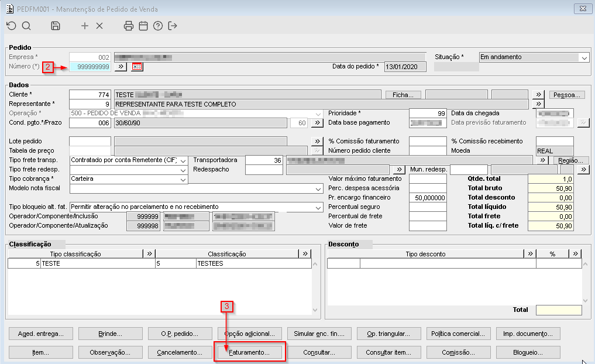This screenshot has width=595, height=364.
Task: Print using the printer toolbar icon
Action: (129, 26)
